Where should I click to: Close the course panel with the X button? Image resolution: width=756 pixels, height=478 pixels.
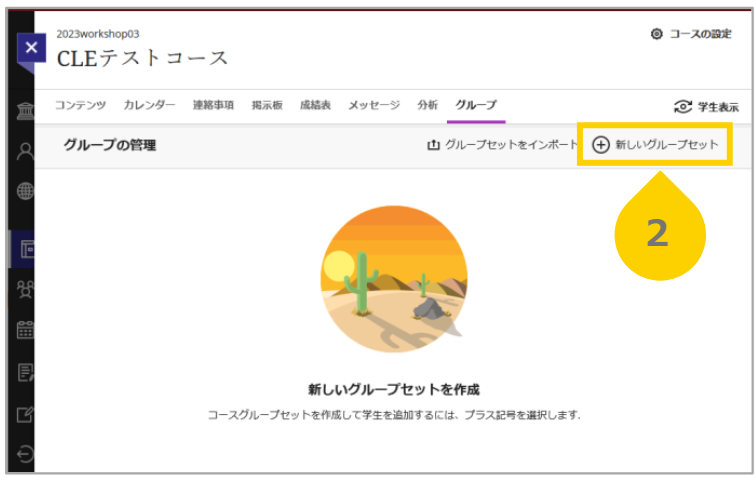(x=31, y=48)
